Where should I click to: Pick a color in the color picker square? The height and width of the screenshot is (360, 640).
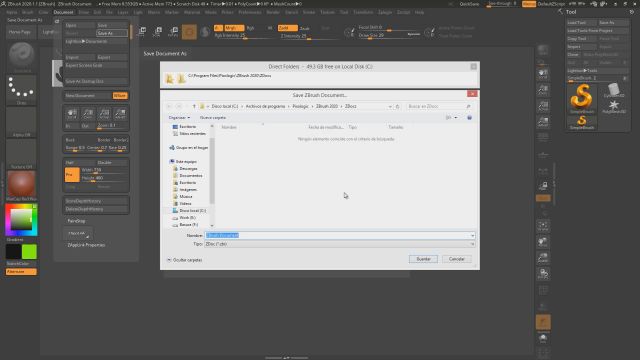click(x=21, y=219)
